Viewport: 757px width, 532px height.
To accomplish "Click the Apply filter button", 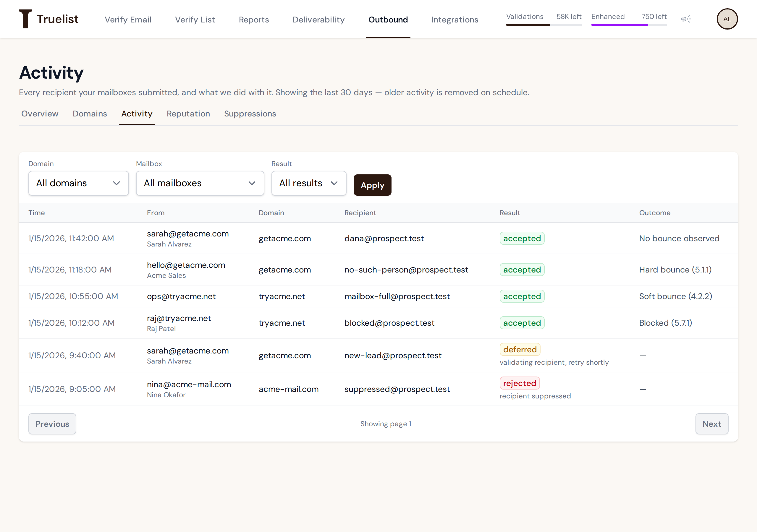I will click(x=372, y=185).
